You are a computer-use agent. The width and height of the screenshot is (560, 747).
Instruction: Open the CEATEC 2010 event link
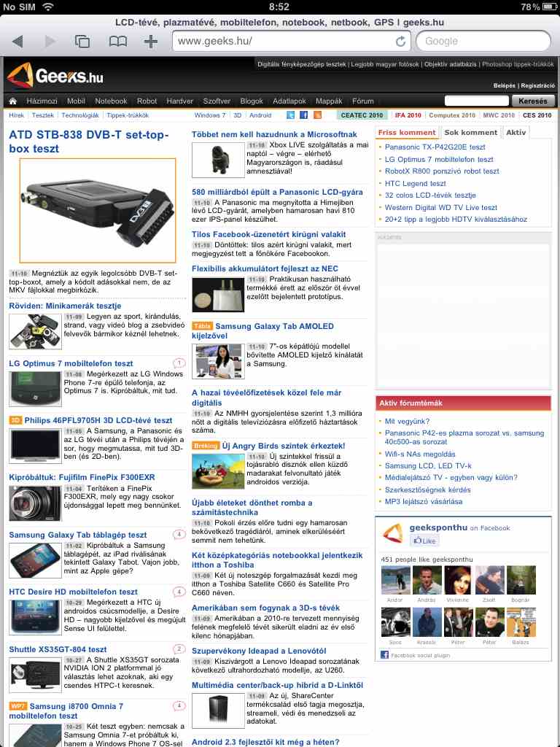[x=362, y=115]
